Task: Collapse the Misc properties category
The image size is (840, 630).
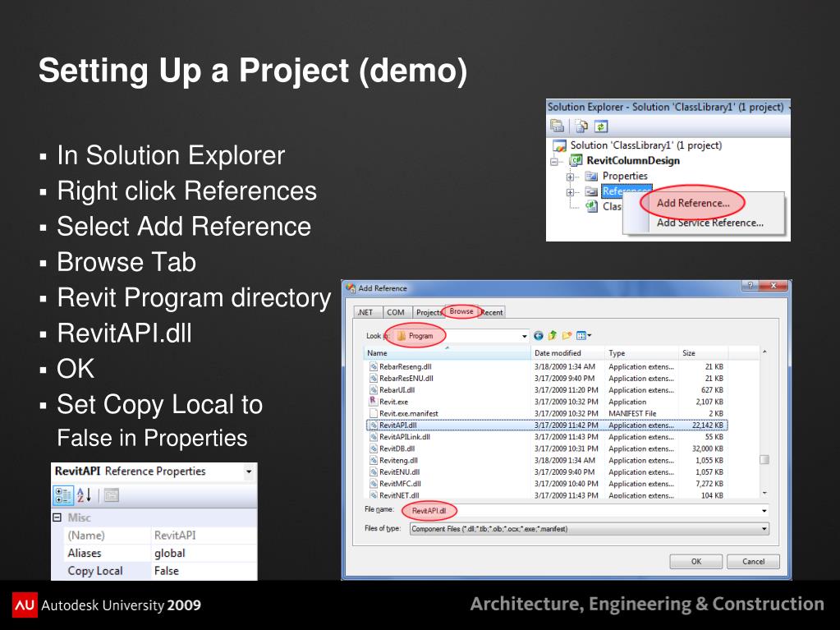Action: (x=57, y=517)
